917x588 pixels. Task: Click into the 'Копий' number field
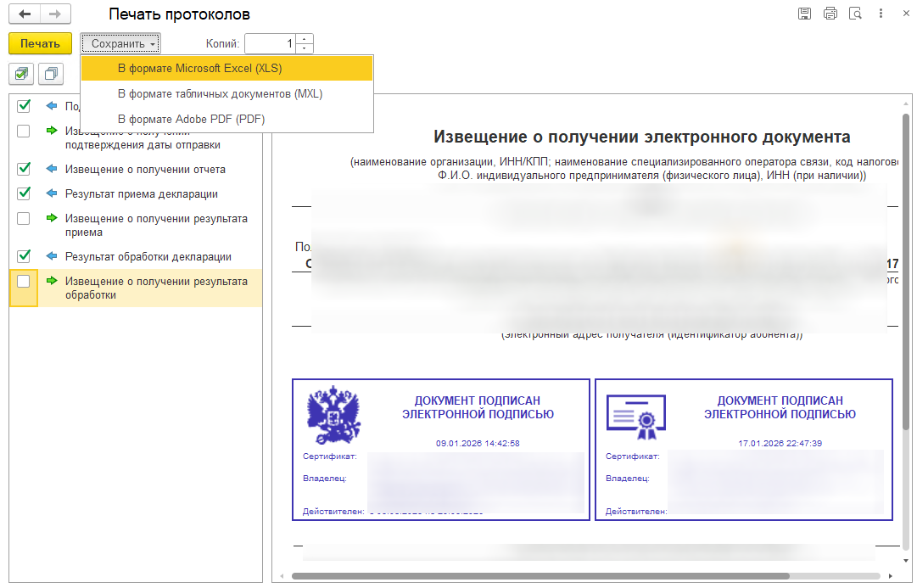coord(270,43)
